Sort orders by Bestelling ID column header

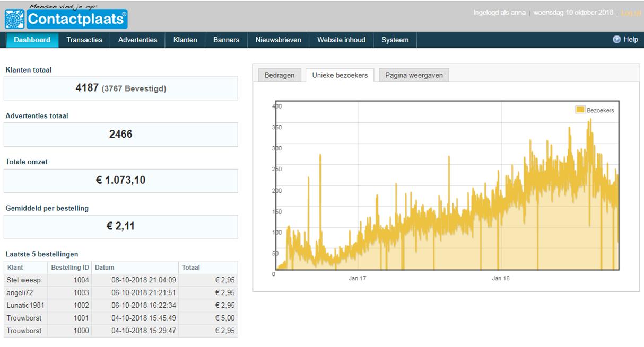click(70, 268)
